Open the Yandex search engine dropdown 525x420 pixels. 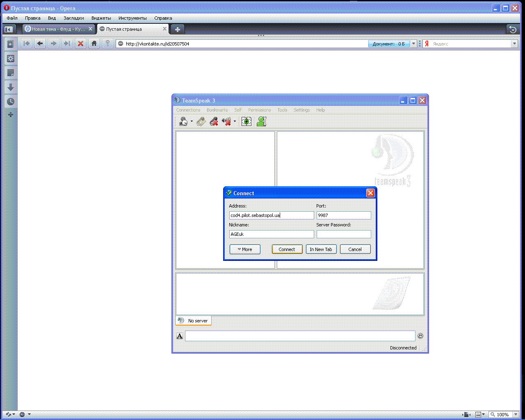514,44
